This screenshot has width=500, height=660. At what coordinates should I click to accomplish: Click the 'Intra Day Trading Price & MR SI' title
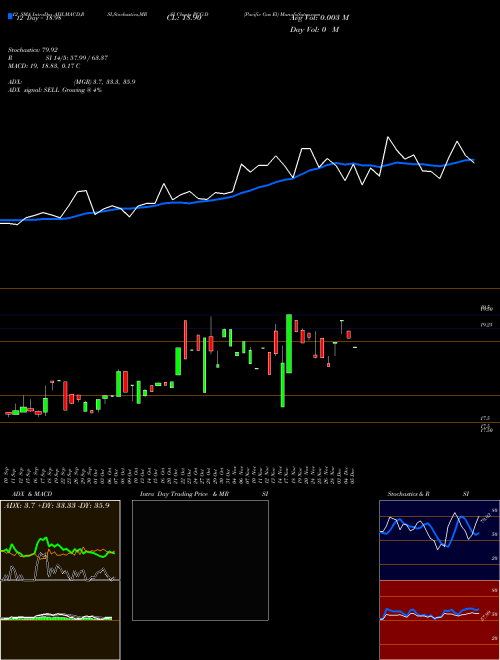(x=204, y=494)
